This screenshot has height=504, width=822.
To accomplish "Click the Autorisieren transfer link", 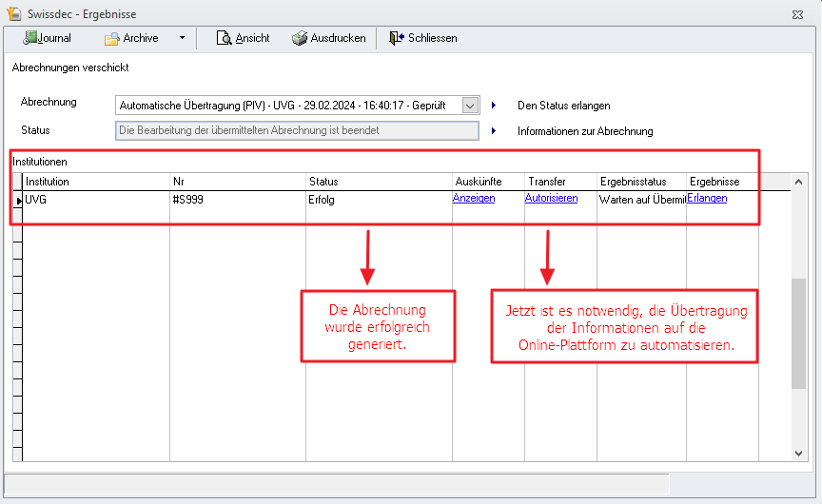I will click(551, 199).
